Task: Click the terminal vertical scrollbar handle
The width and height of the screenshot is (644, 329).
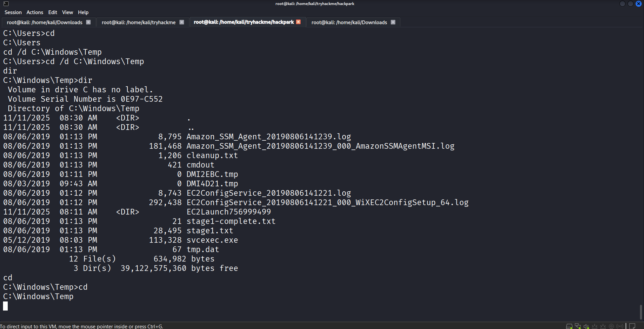Action: (x=641, y=312)
